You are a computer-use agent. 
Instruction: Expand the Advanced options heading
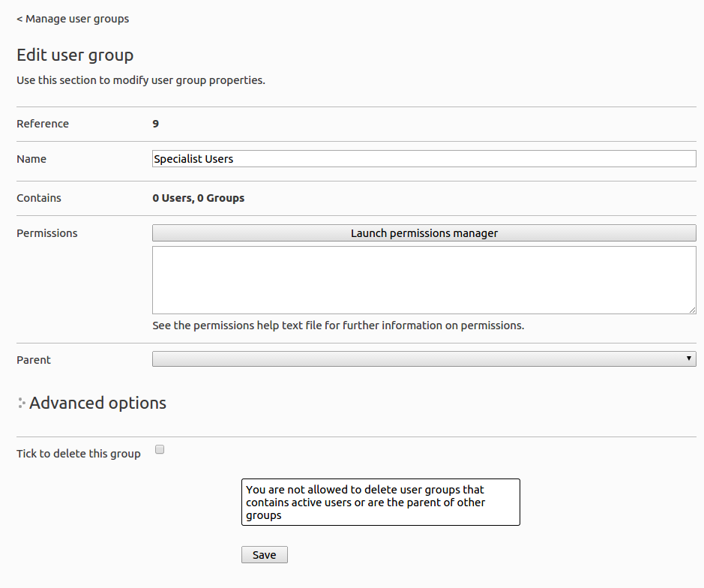97,403
